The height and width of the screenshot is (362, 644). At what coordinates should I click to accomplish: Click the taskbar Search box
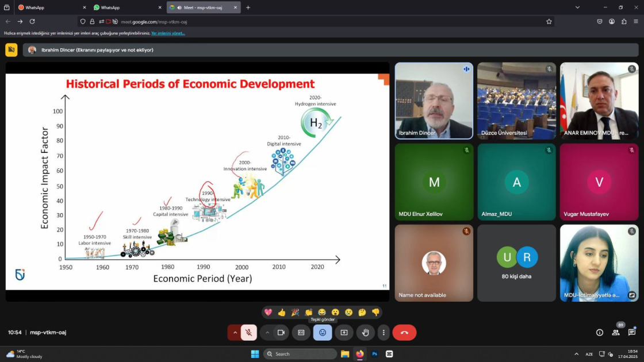(x=300, y=354)
